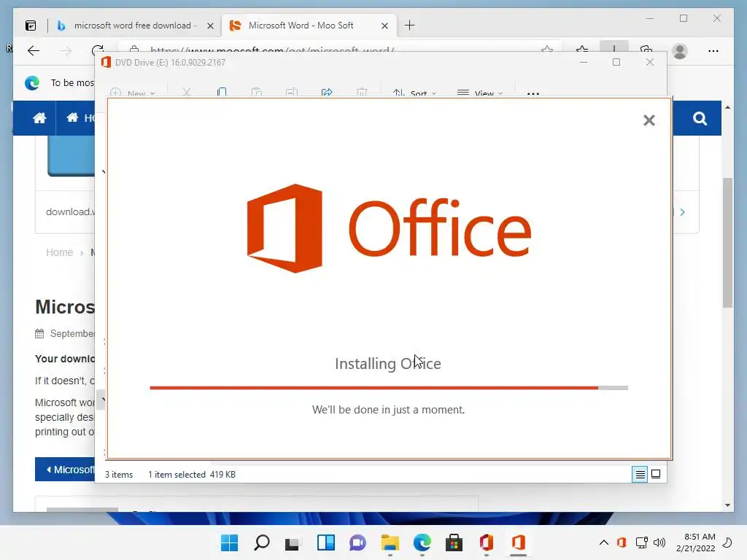Close the Microsoft Word - Moo Soft tab
This screenshot has height=560, width=747.
(384, 26)
